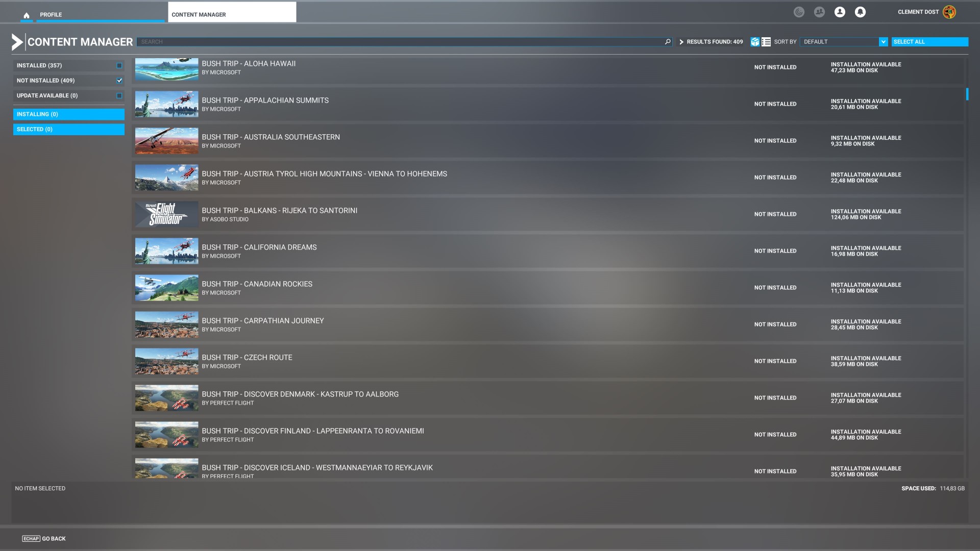Open the Discover Denmark thumbnail
Image resolution: width=980 pixels, height=551 pixels.
point(167,398)
